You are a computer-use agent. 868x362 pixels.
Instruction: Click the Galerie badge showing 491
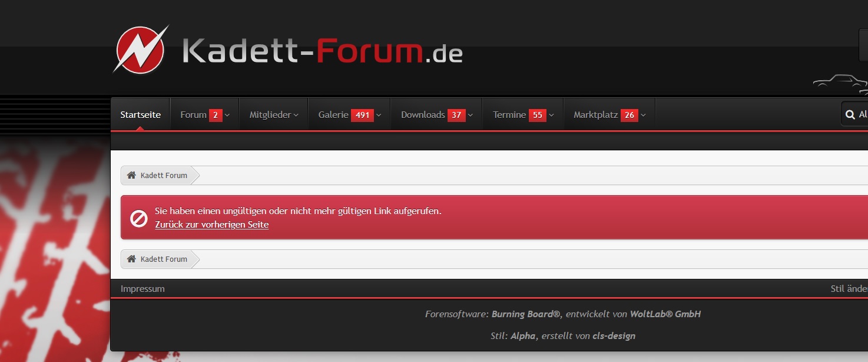[x=362, y=115]
